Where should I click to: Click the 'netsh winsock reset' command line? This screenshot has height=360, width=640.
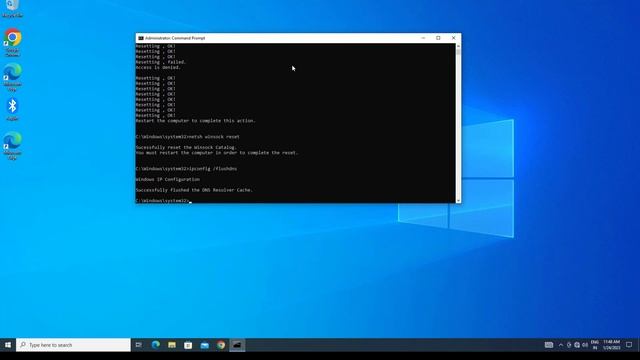tap(188, 137)
